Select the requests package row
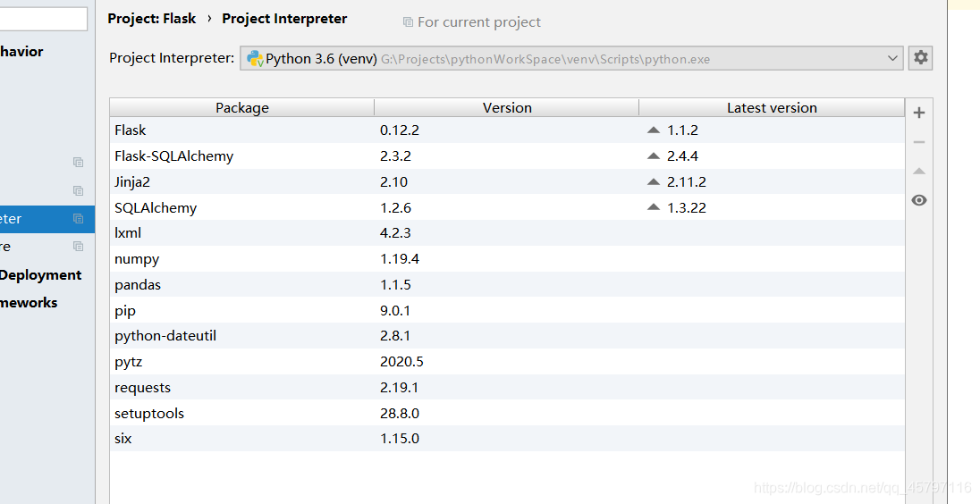The width and height of the screenshot is (980, 504). coord(507,387)
